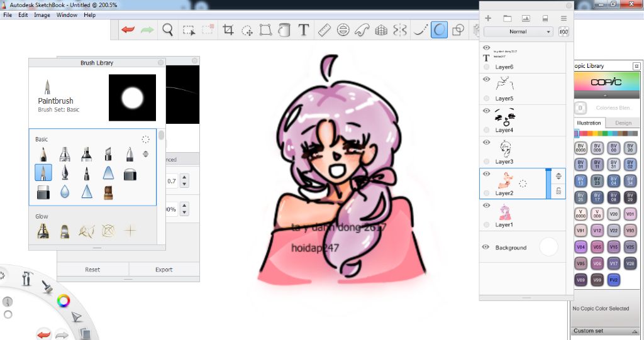Switch to the Design tab
644x340 pixels.
623,123
